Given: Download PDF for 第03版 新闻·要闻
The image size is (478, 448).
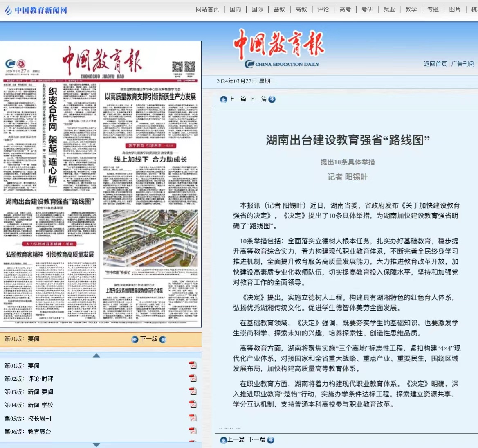Looking at the screenshot, I should point(193,391).
